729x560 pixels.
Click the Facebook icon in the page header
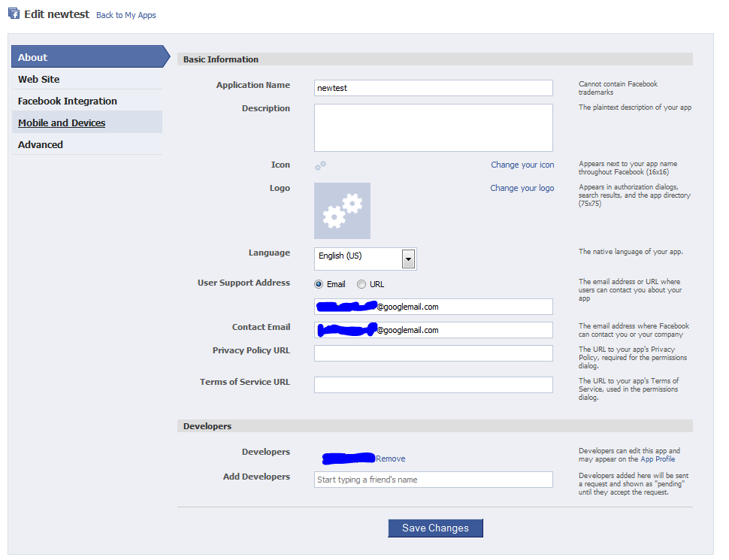(14, 14)
